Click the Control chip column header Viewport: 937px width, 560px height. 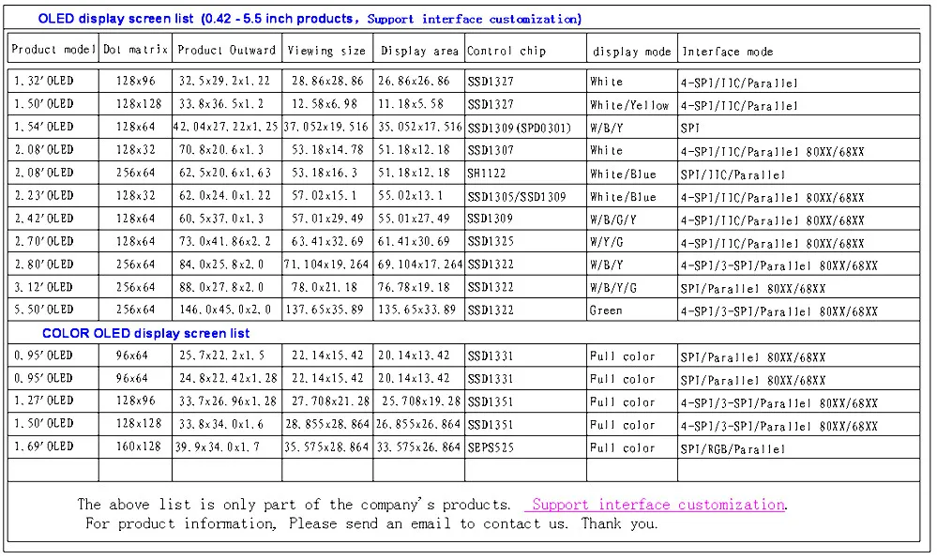tap(506, 51)
